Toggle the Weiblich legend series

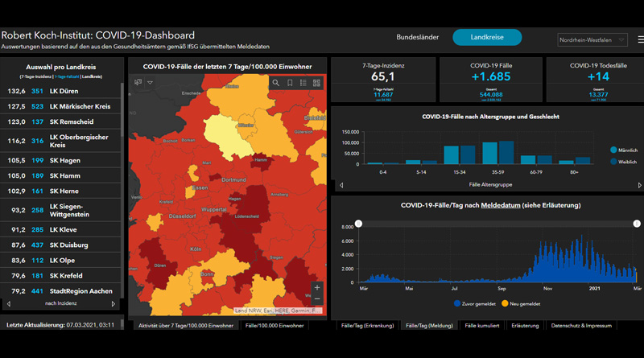click(x=623, y=162)
